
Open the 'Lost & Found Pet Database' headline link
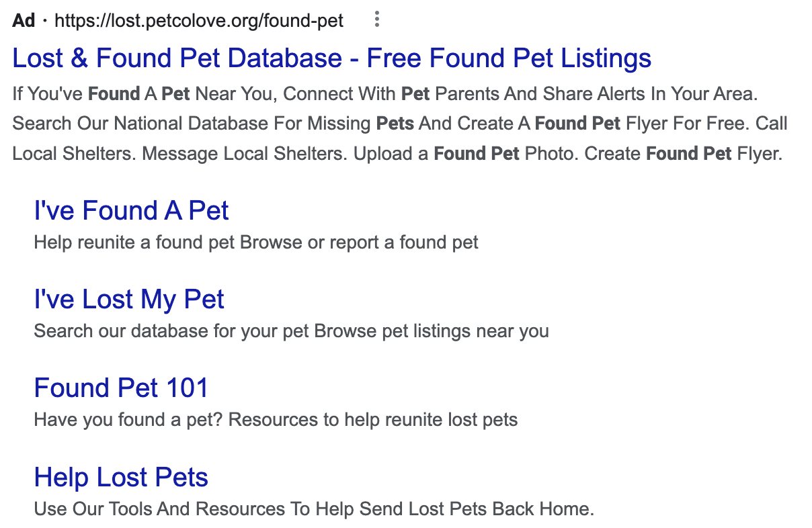(332, 58)
